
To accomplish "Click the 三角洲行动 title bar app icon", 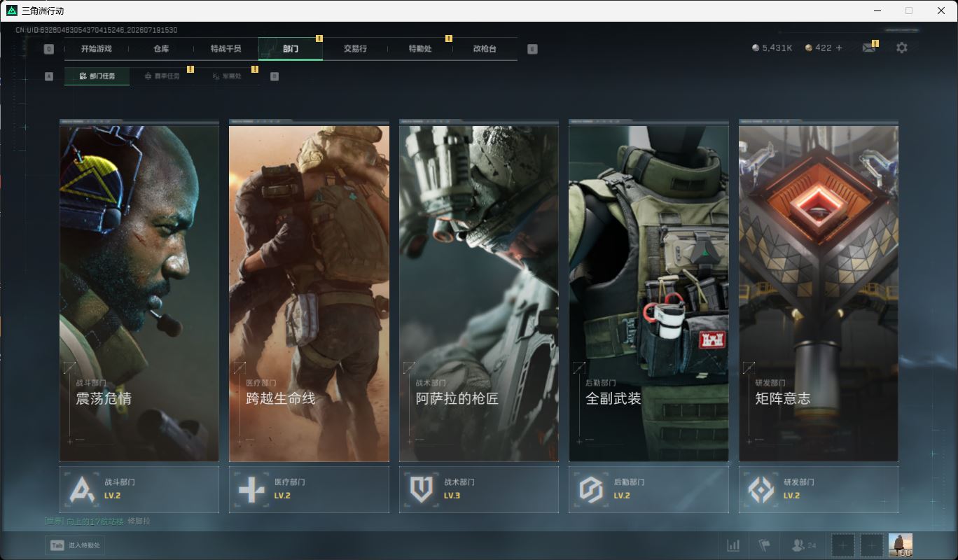I will click(x=11, y=10).
